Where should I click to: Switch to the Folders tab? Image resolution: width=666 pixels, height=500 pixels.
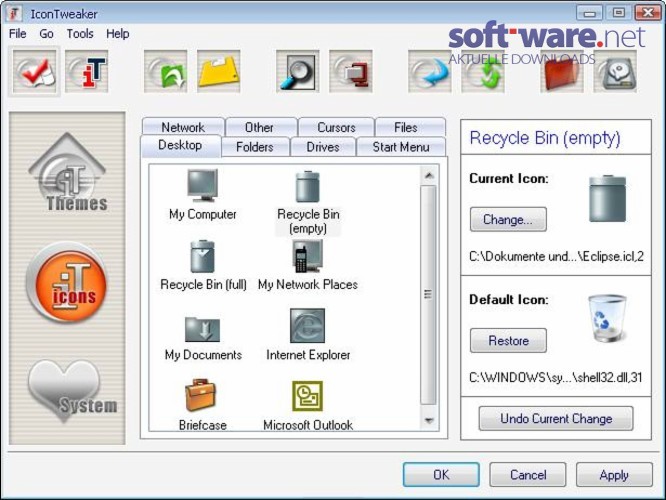[x=255, y=147]
